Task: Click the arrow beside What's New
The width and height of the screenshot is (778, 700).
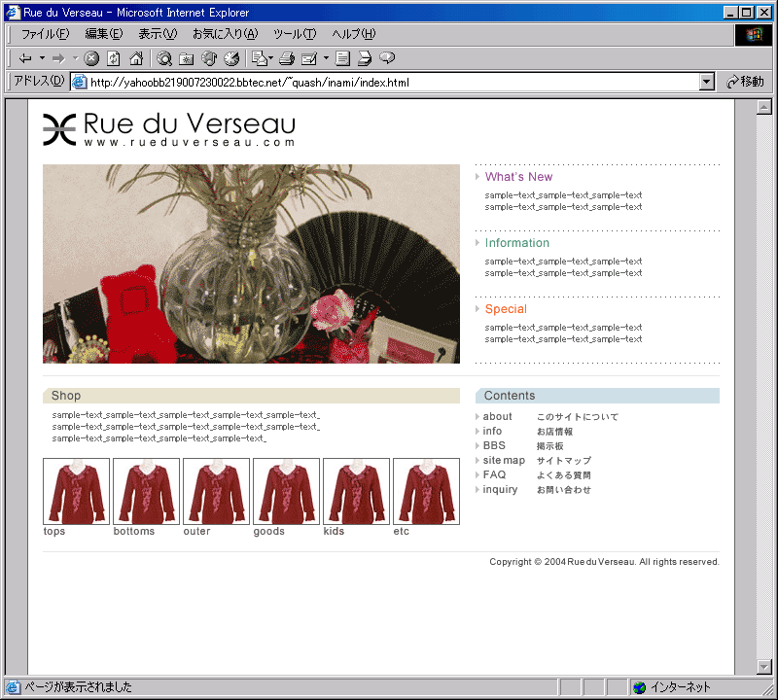Action: click(477, 177)
